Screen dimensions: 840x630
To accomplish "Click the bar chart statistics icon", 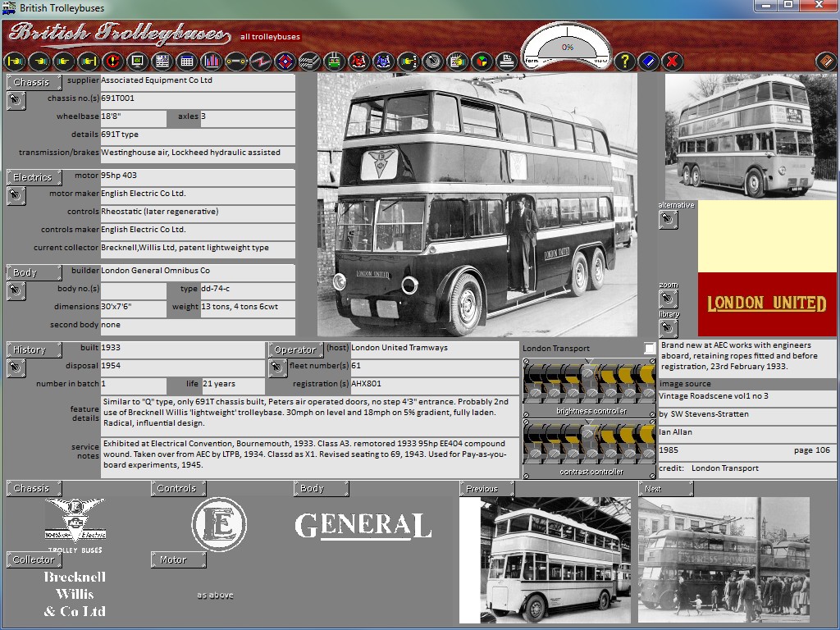I will pos(212,61).
